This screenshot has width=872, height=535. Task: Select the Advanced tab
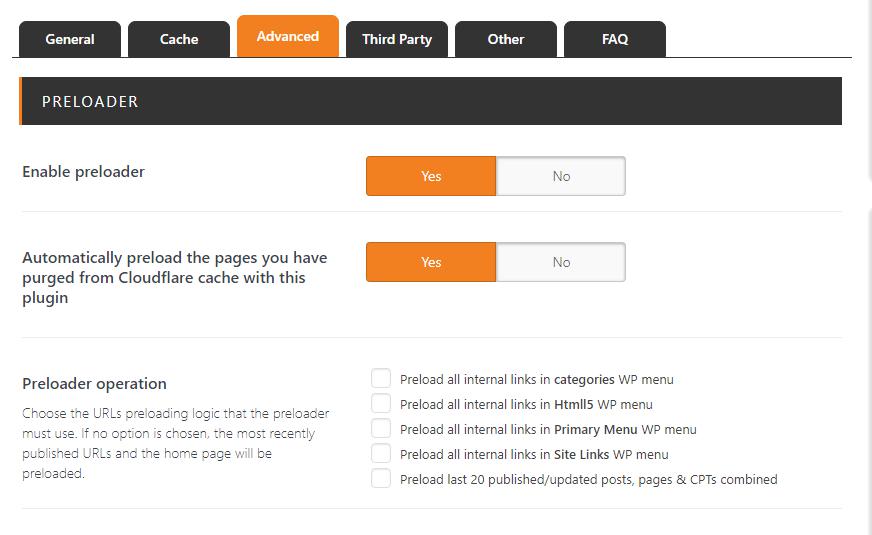point(288,36)
